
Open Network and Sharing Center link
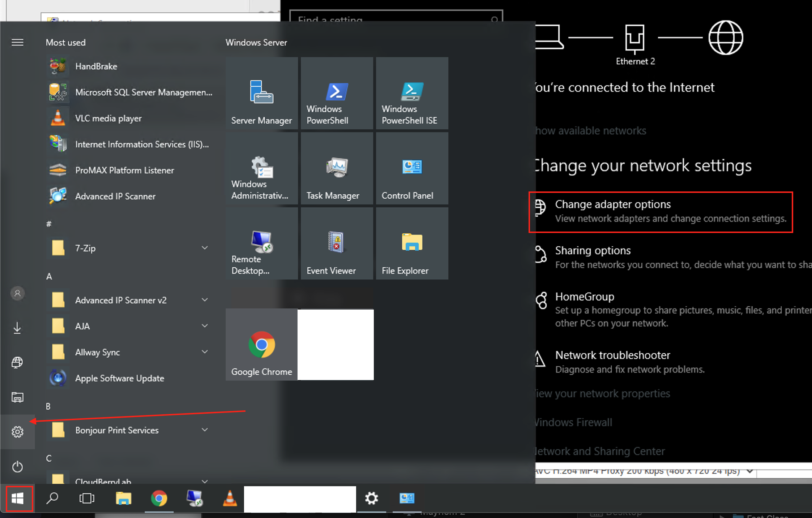tap(599, 451)
